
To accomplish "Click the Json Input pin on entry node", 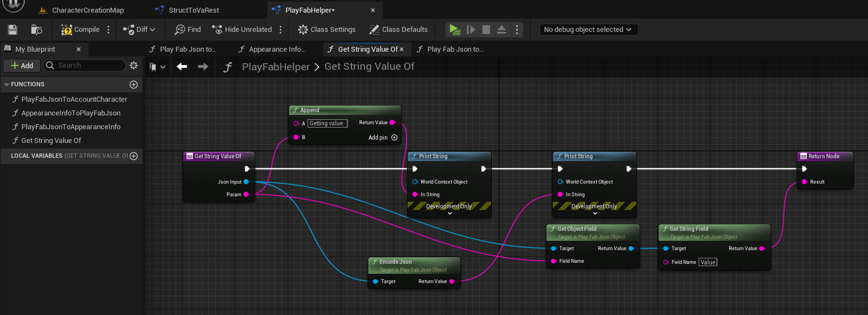I will pyautogui.click(x=246, y=182).
